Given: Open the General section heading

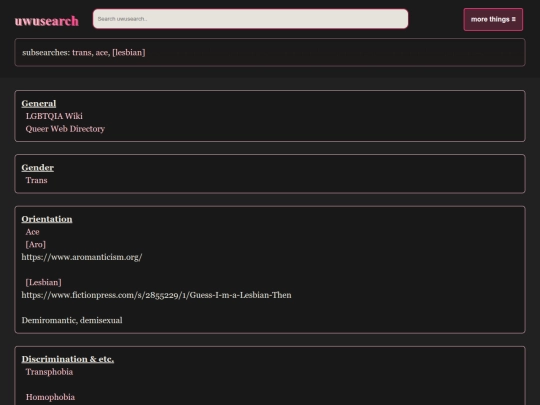Looking at the screenshot, I should [x=39, y=103].
